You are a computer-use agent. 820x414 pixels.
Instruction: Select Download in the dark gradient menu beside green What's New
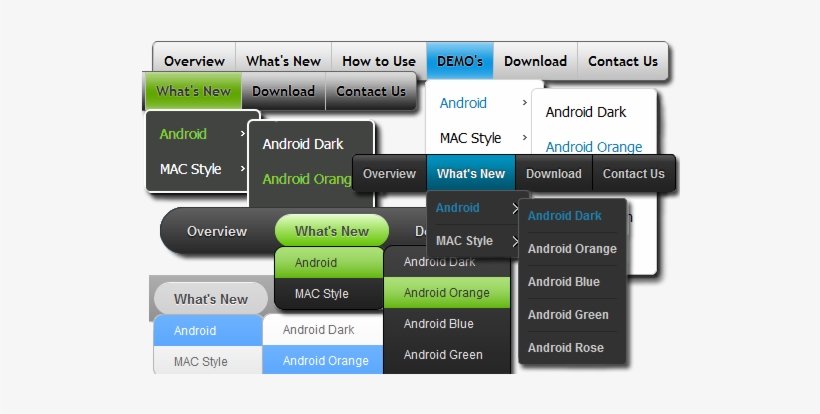(x=283, y=91)
